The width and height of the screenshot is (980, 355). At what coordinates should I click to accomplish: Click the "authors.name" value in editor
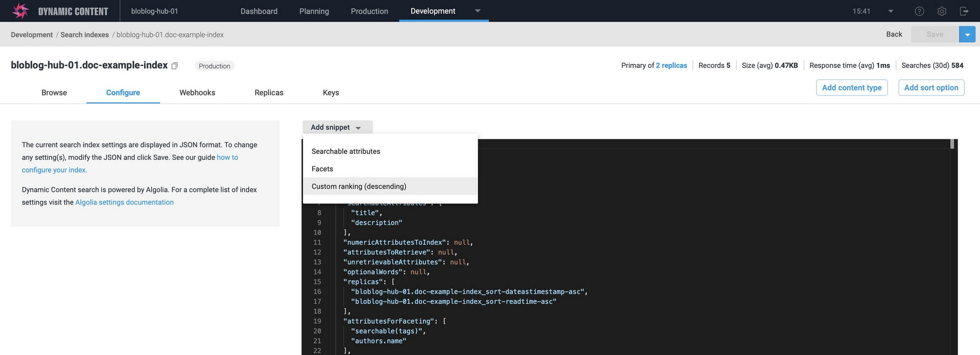click(378, 341)
